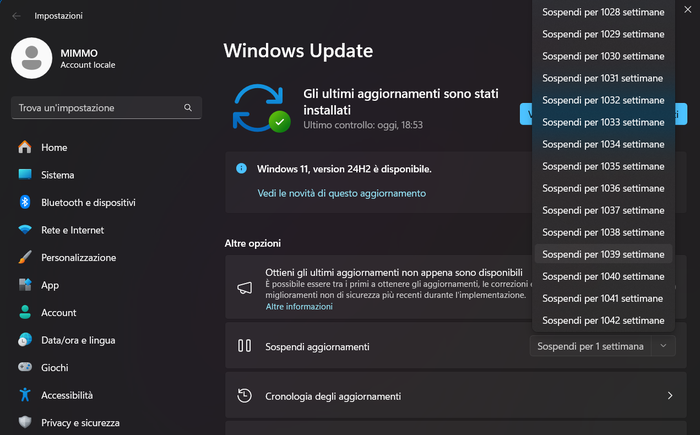Click the Privacy e sicurezza shield icon
Image resolution: width=700 pixels, height=435 pixels.
click(x=25, y=422)
